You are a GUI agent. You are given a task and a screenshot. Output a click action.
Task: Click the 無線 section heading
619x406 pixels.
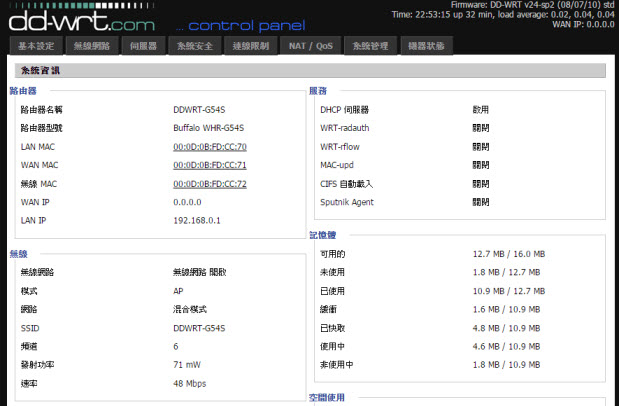coord(19,254)
